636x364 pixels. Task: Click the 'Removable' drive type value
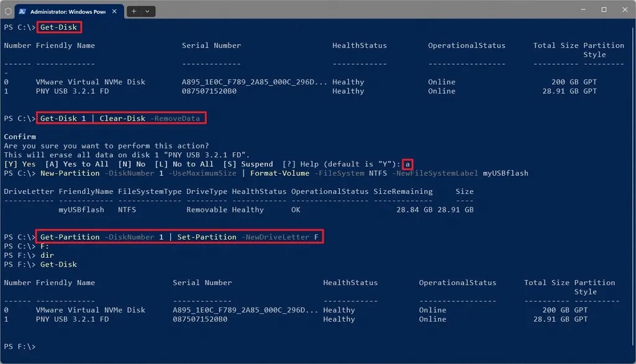pos(206,210)
